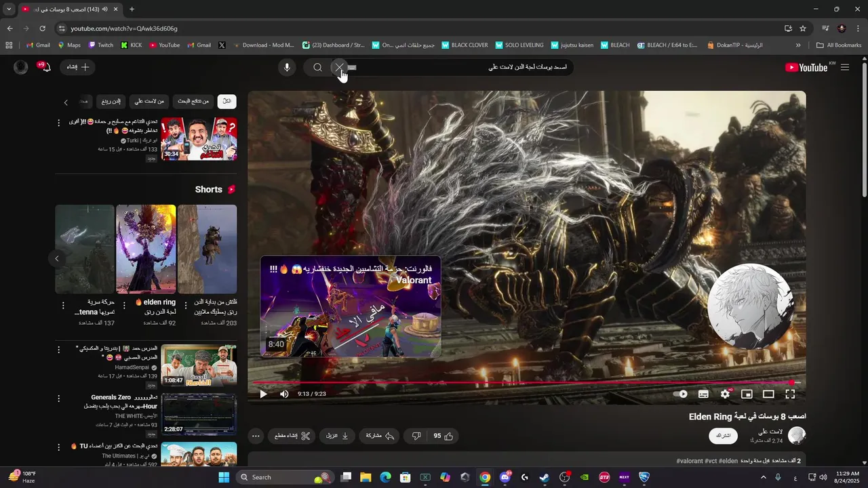Screen dimensions: 868x488
Task: Open the elden ring Shorts purple thumbnail
Action: coord(146,249)
